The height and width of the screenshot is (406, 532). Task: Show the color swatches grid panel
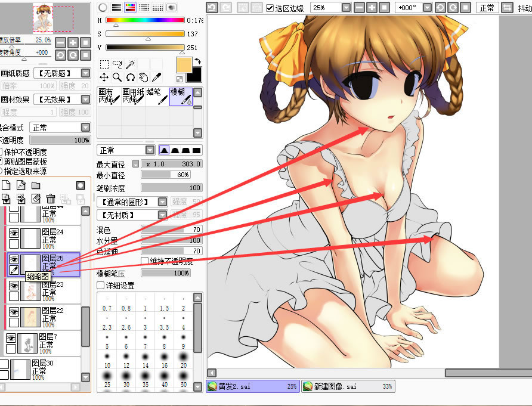pos(157,8)
